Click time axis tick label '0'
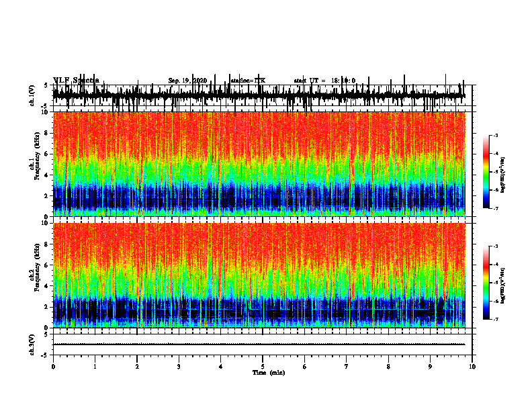 coord(53,367)
